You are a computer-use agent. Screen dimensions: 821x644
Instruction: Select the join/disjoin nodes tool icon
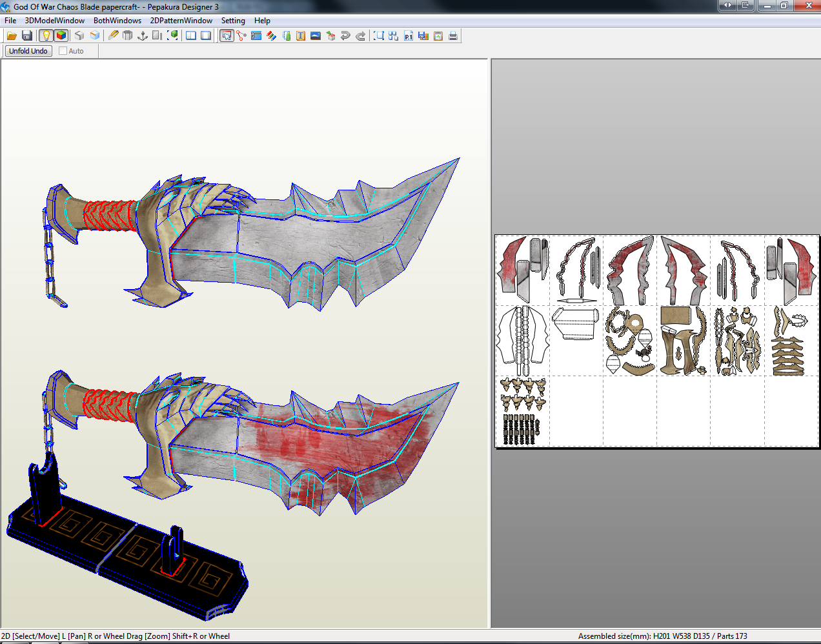[241, 35]
